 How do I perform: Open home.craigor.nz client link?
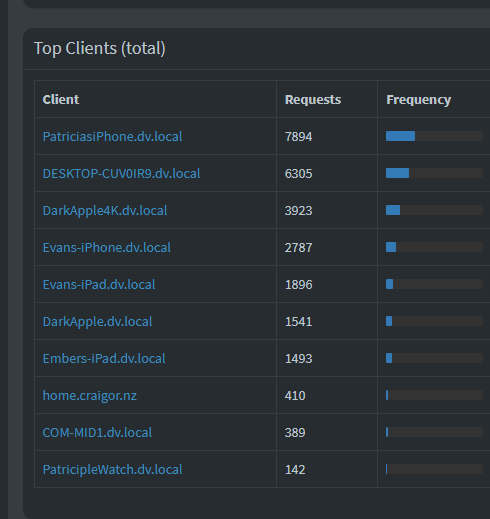click(x=90, y=395)
